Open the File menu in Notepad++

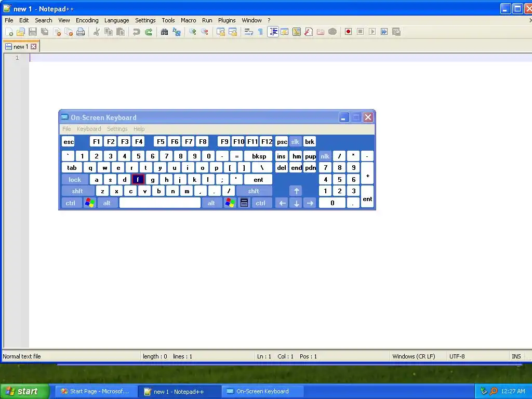[x=9, y=20]
